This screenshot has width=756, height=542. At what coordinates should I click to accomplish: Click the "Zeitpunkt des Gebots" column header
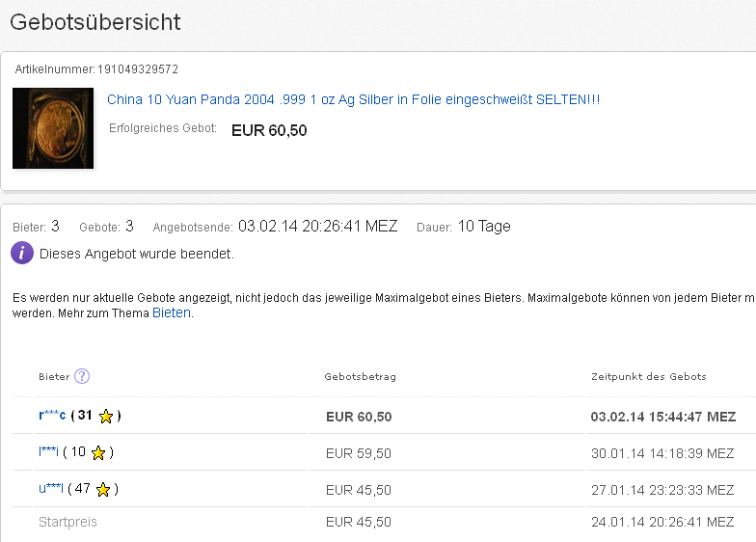coord(648,376)
